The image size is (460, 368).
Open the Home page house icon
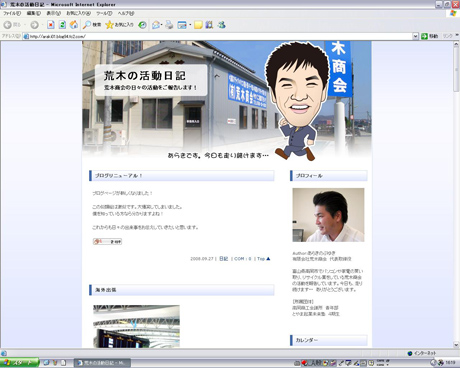(74, 25)
